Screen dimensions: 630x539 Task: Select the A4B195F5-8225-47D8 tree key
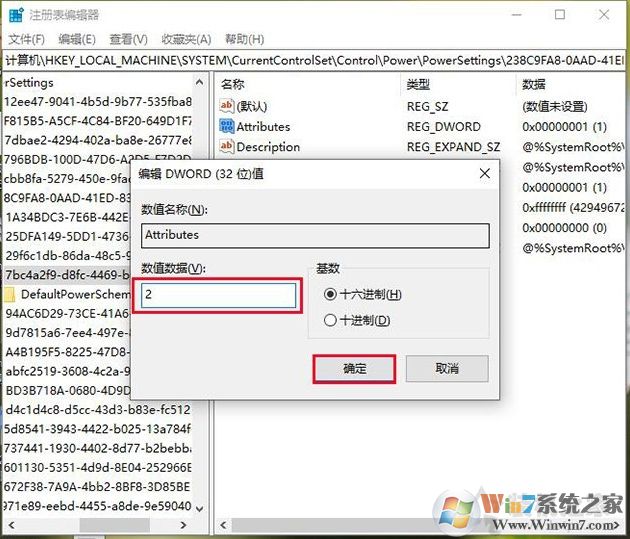68,352
